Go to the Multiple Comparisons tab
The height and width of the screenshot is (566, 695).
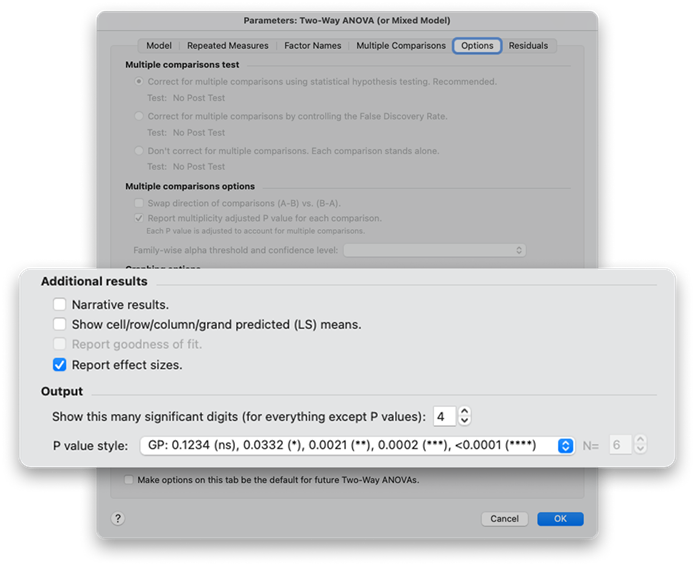point(400,45)
